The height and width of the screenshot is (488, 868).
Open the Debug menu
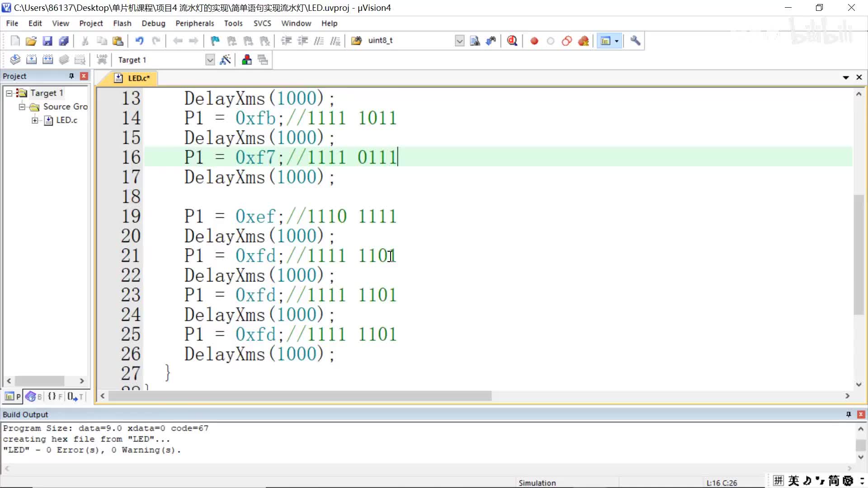[x=153, y=23]
